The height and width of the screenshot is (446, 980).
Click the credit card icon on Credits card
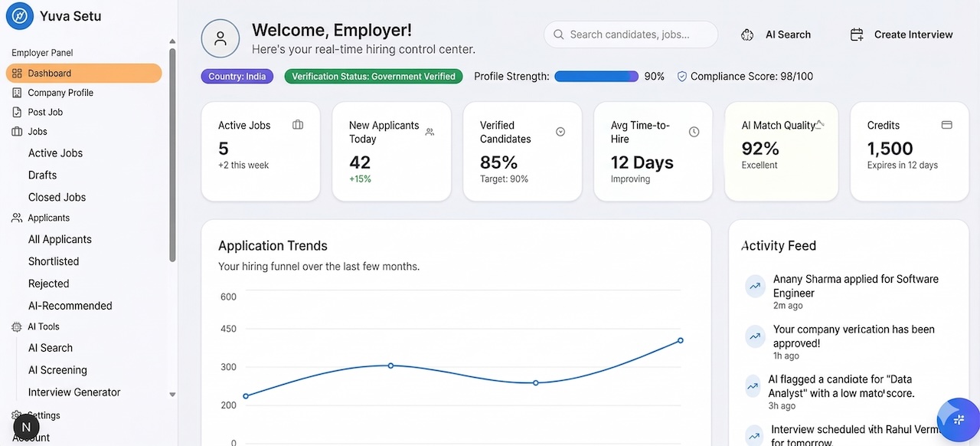[x=946, y=125]
